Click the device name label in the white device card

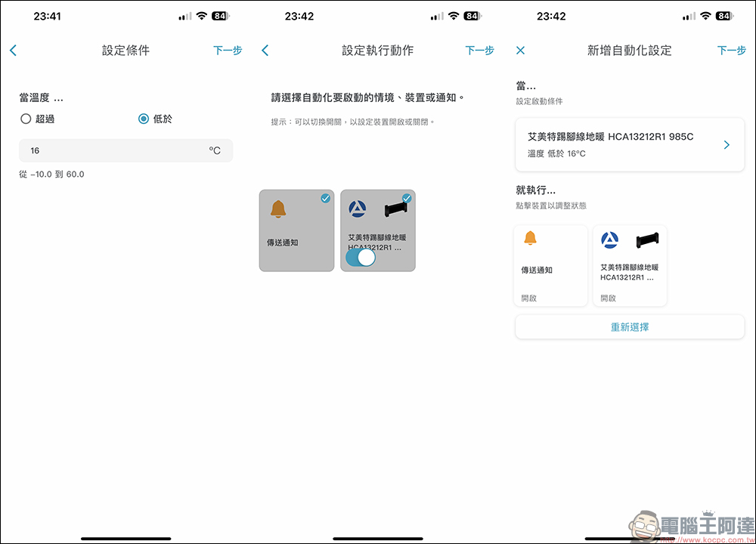[629, 272]
